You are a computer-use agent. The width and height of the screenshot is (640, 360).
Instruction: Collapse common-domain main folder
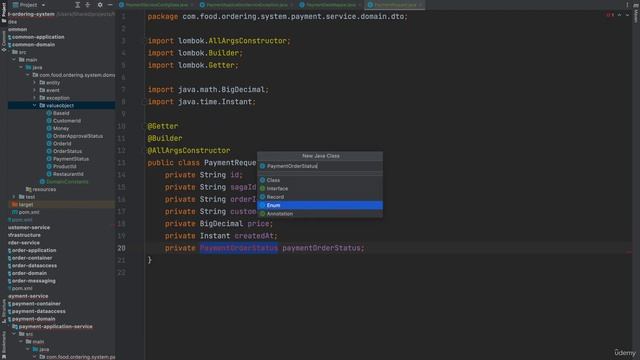pyautogui.click(x=14, y=60)
